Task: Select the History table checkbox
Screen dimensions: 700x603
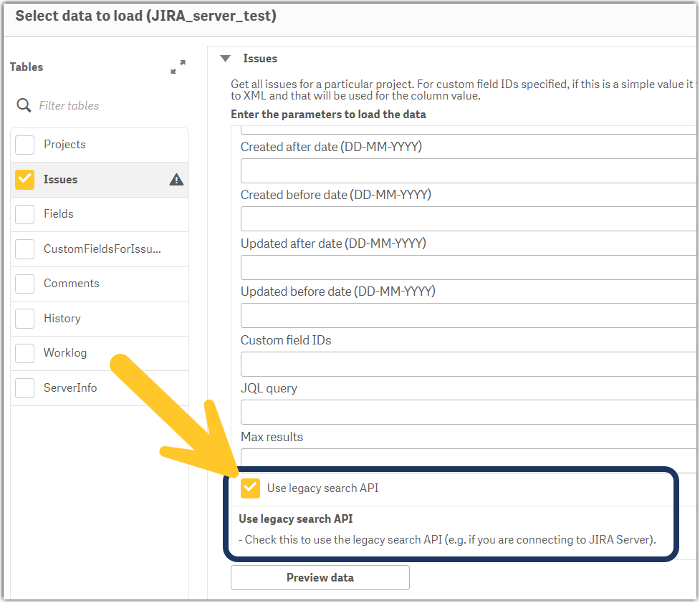Action: tap(25, 319)
